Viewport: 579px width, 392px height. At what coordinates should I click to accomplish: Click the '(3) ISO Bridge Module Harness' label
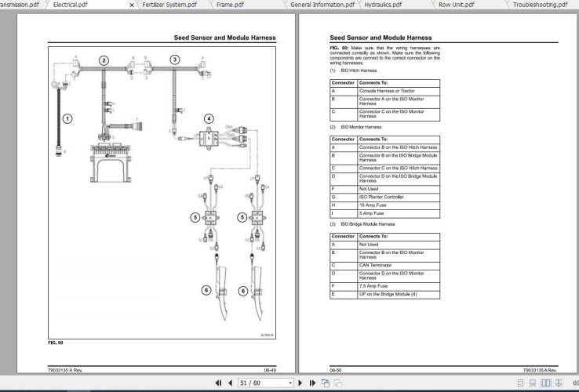[x=362, y=224]
